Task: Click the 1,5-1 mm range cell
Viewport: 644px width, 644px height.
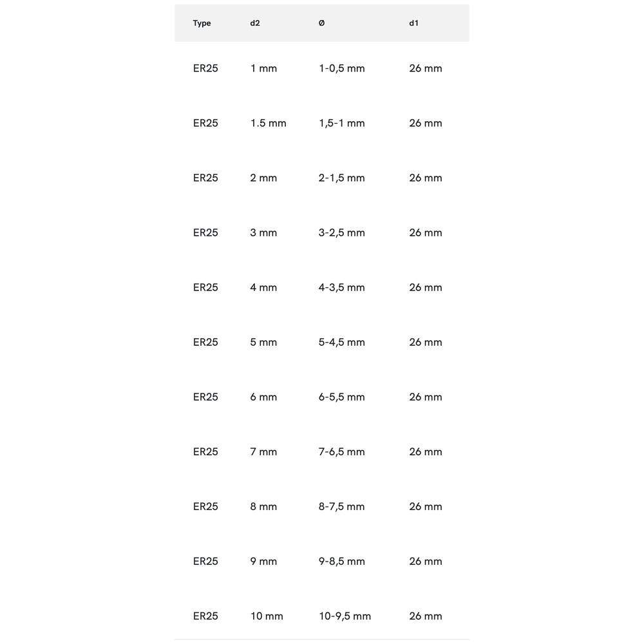Action: pos(342,123)
